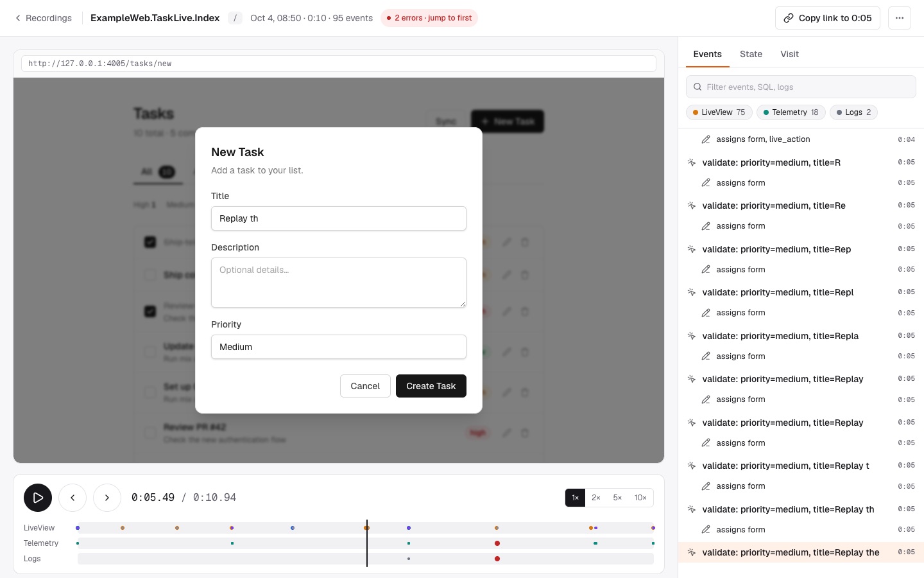
Task: Select event validate title=Replay the
Action: pyautogui.click(x=801, y=552)
